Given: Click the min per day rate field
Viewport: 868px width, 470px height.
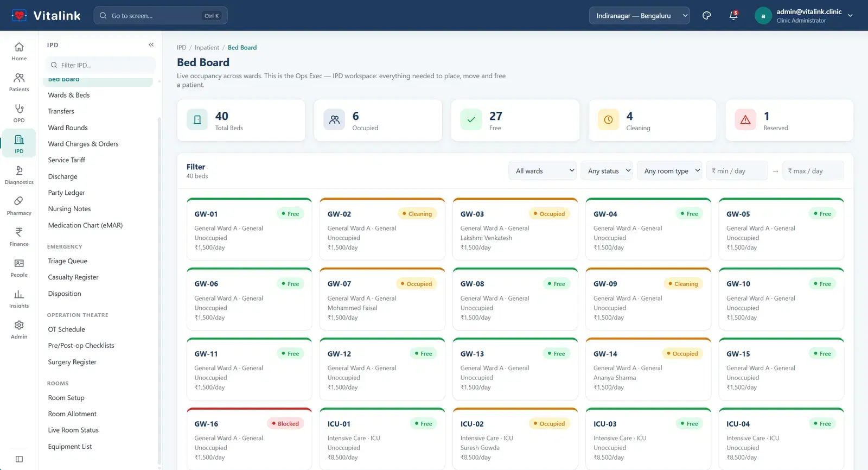Looking at the screenshot, I should click(737, 171).
